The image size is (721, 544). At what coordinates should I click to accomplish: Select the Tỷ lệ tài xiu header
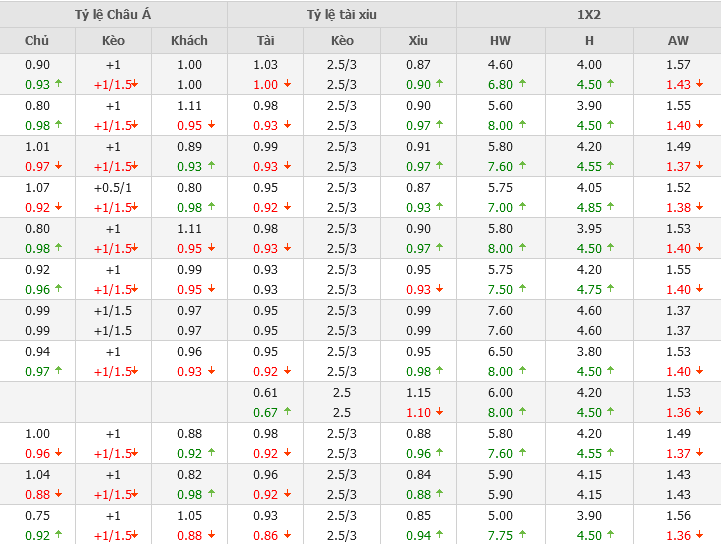click(342, 15)
